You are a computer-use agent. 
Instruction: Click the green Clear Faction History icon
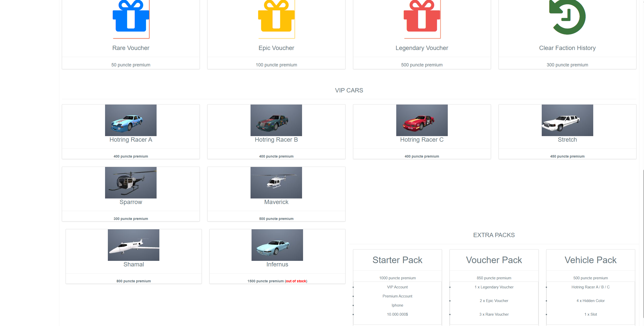567,17
